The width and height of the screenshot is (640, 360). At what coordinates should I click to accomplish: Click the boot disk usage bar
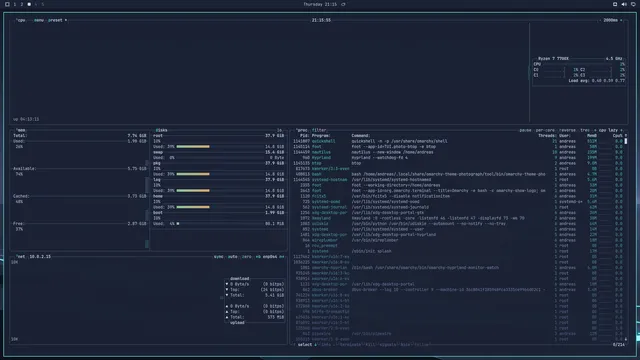tap(178, 224)
